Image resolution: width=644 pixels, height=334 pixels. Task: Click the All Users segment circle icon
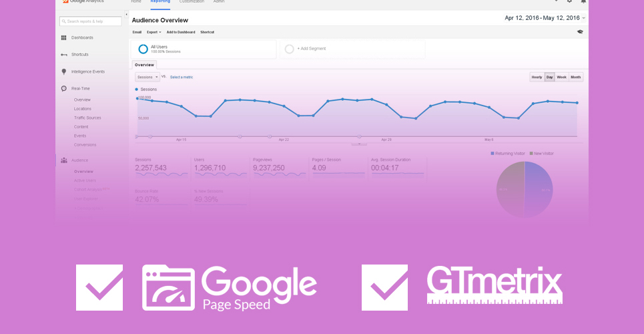click(143, 49)
